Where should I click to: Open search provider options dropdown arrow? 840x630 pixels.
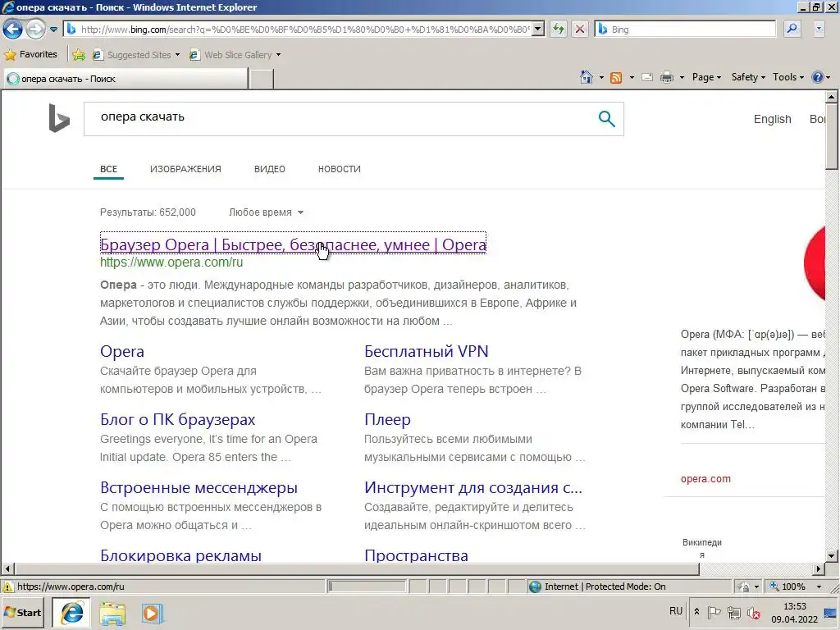[x=819, y=30]
